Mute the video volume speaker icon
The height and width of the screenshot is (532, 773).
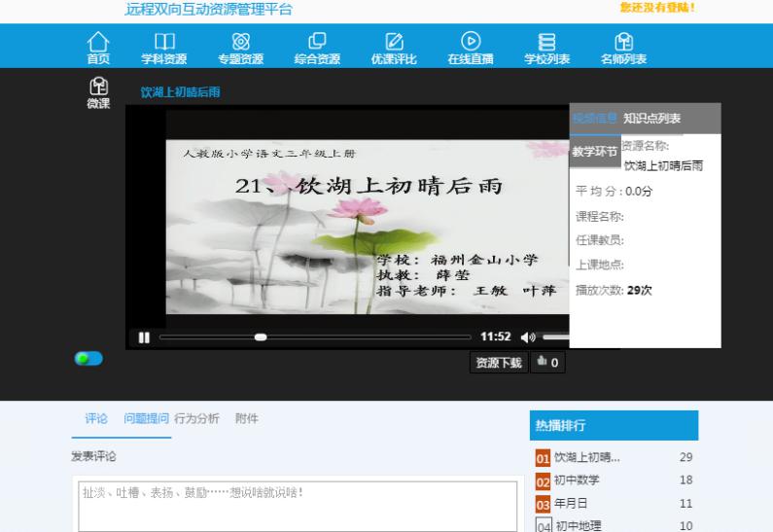coord(528,337)
